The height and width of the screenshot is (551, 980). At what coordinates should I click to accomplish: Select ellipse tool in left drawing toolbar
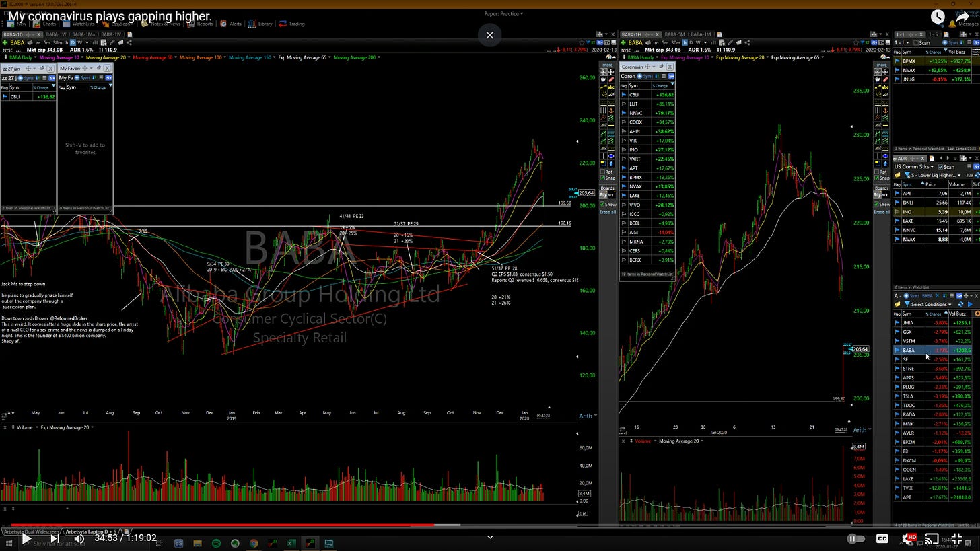click(611, 156)
